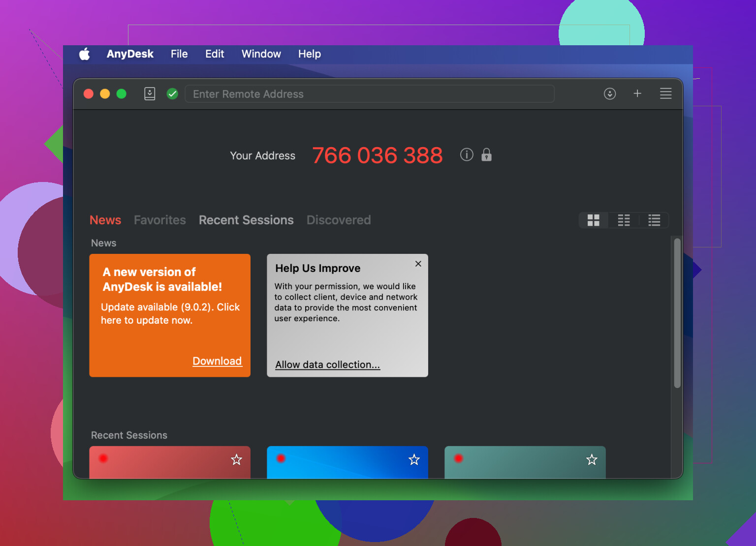
Task: Click the red status dot on blue session
Action: [281, 458]
